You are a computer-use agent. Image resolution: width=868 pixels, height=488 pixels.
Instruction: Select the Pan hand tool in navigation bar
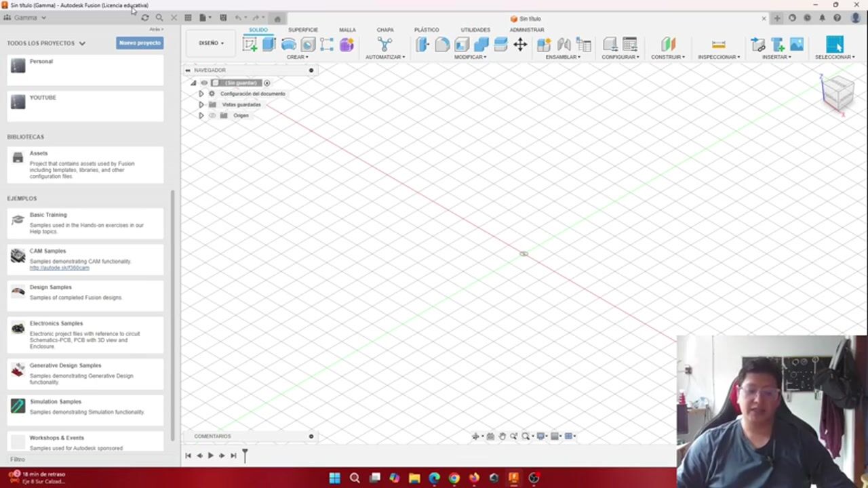pyautogui.click(x=502, y=436)
